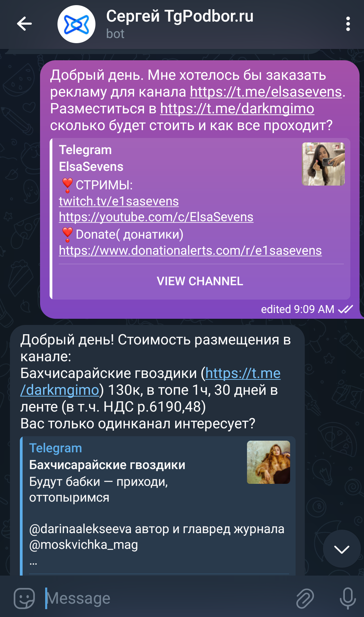Open the TgPodbor bot avatar
This screenshot has height=617, width=364.
click(x=76, y=24)
